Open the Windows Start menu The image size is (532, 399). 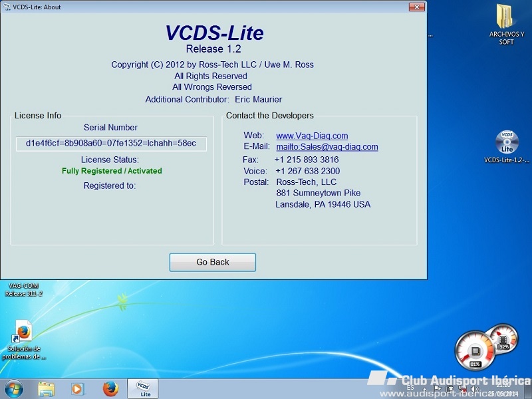(14, 389)
